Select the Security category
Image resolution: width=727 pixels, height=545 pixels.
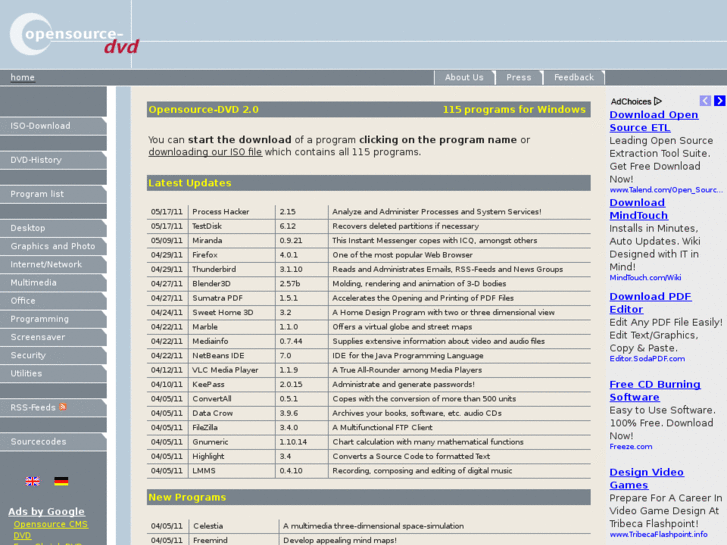(x=53, y=355)
